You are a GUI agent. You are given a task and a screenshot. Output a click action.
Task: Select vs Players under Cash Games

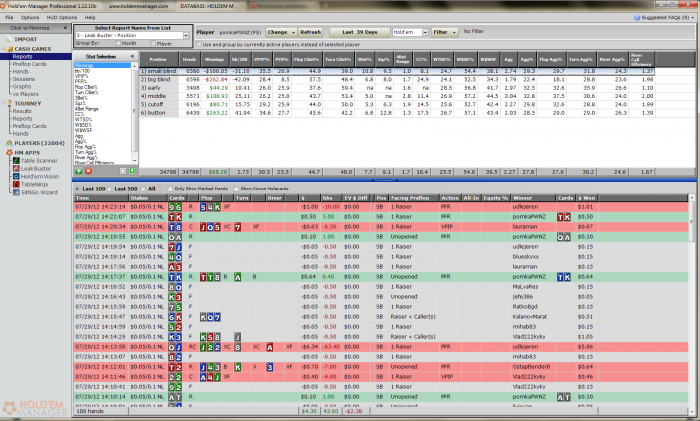(25, 94)
